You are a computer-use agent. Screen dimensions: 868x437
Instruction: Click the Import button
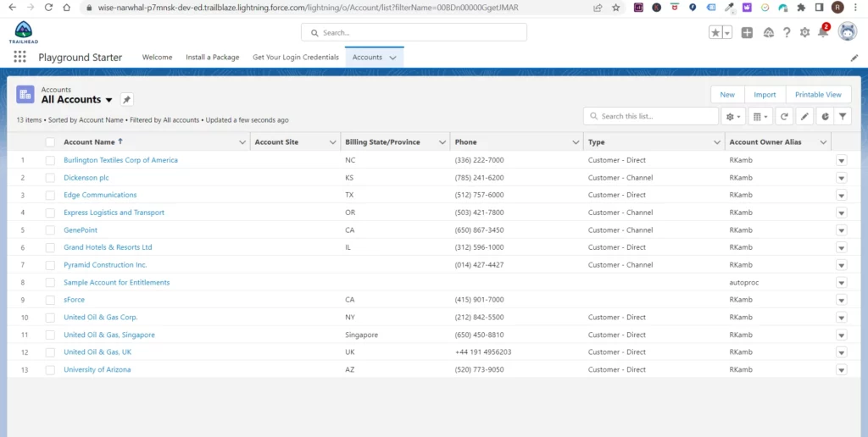765,95
